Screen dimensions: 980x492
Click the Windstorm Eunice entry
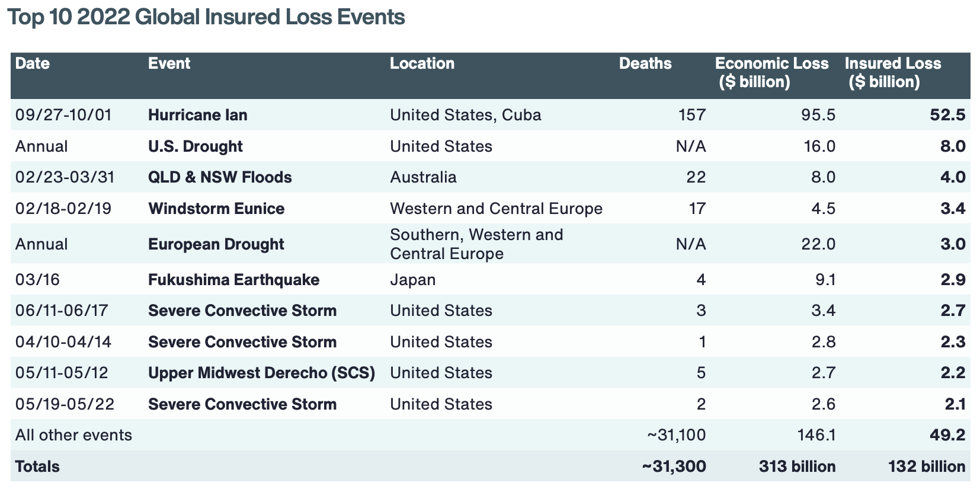point(216,209)
